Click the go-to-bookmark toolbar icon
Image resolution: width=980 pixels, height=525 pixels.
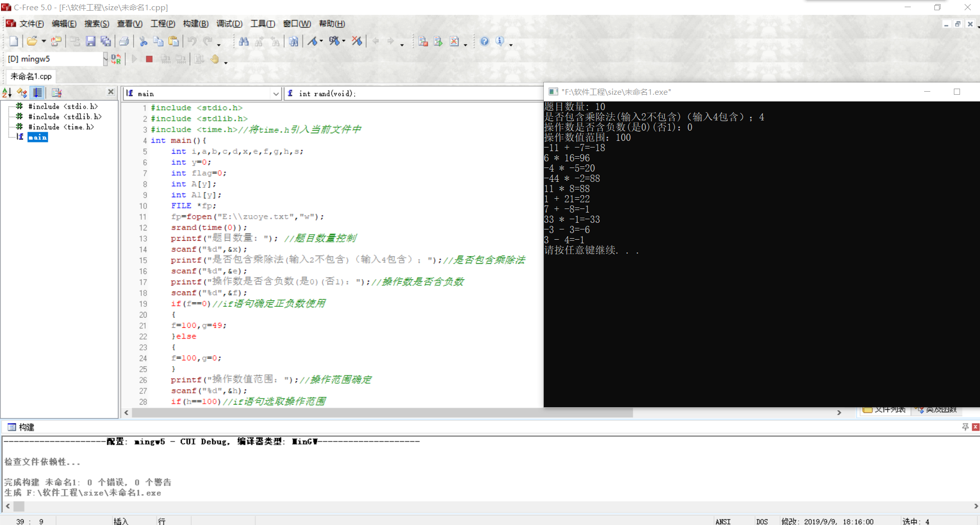[x=334, y=41]
